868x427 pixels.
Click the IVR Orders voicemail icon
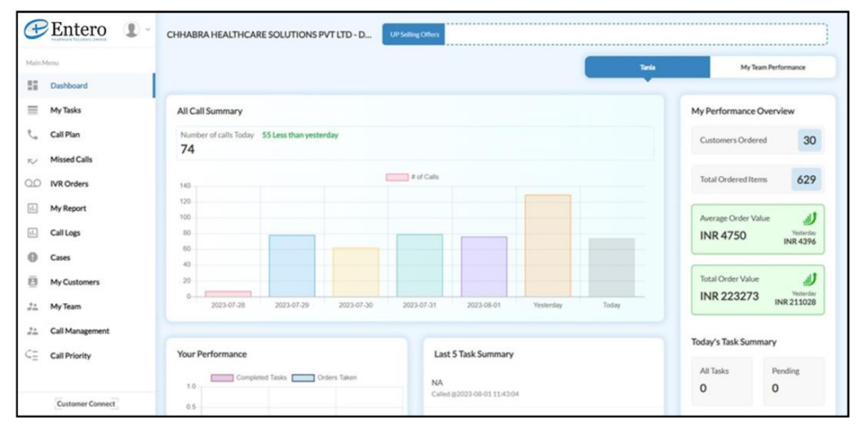coord(33,184)
